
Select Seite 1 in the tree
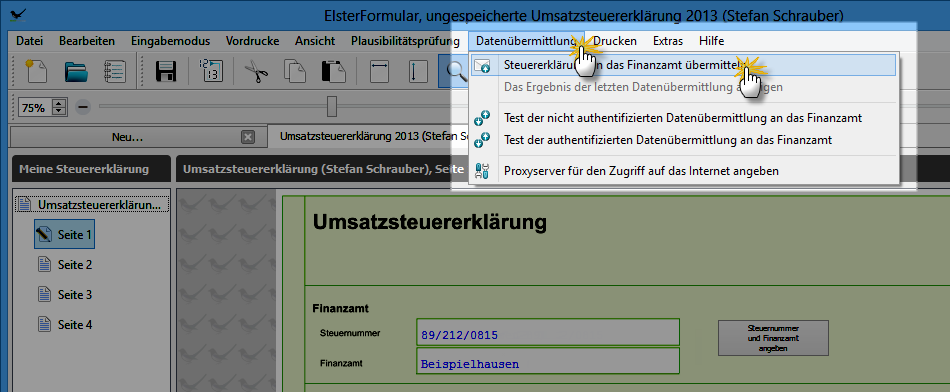pos(64,234)
